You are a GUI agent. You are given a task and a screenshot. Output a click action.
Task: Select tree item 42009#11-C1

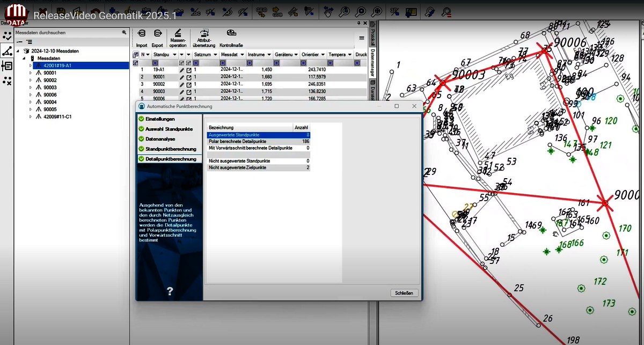[x=58, y=116]
